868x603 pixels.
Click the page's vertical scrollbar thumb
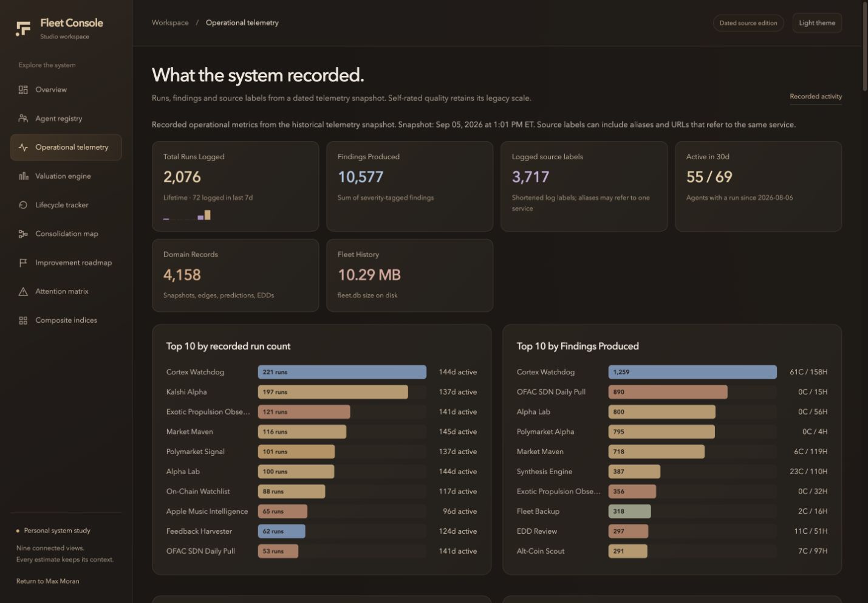[865, 46]
